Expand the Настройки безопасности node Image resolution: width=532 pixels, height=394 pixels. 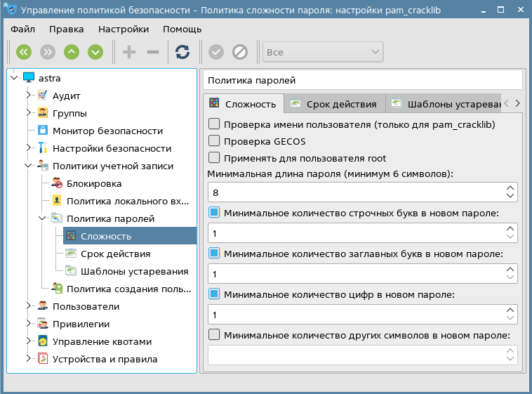click(x=29, y=148)
